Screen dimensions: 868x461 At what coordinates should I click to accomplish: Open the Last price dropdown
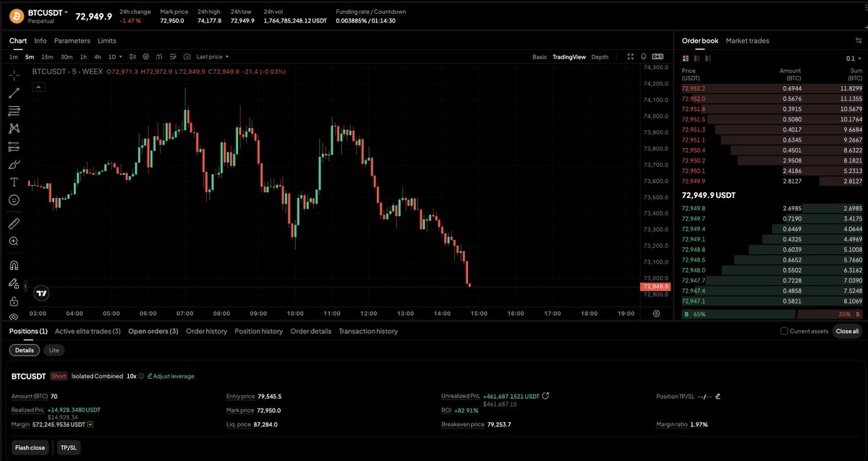pos(213,56)
